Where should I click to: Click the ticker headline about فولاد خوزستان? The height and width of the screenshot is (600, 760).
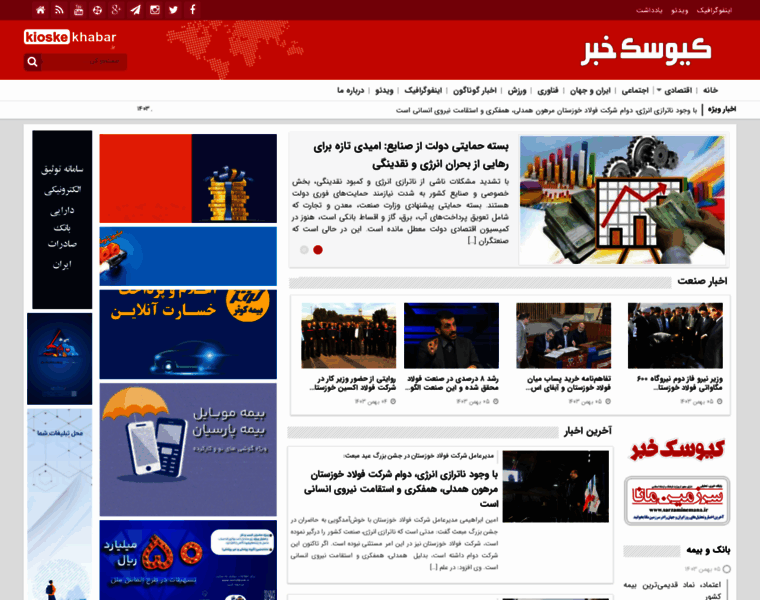point(546,111)
